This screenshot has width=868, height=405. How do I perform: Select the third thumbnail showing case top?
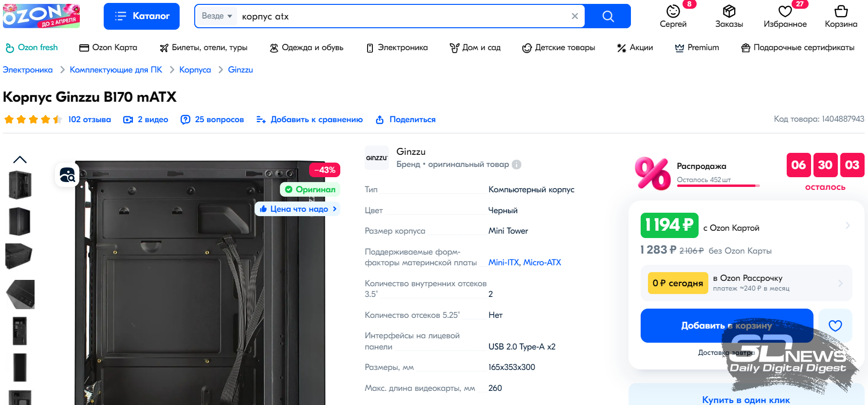click(x=20, y=257)
